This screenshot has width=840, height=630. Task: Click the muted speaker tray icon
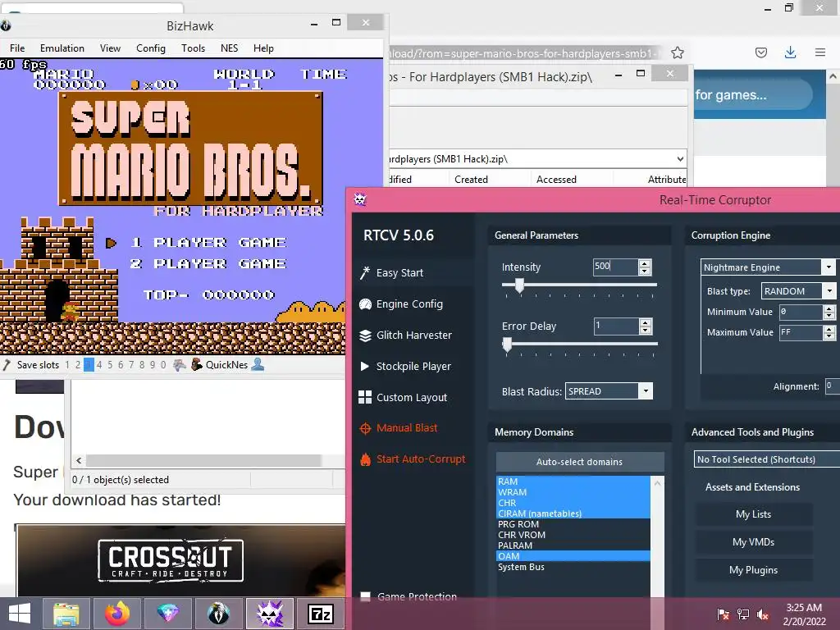(762, 614)
